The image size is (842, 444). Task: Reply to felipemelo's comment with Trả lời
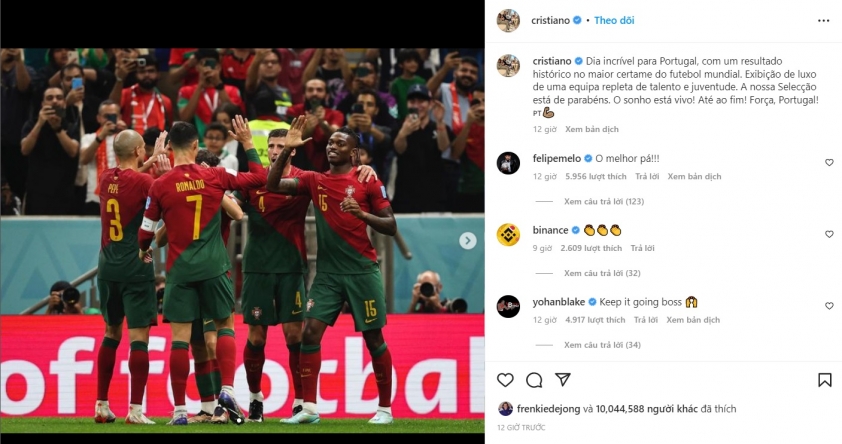pyautogui.click(x=647, y=176)
